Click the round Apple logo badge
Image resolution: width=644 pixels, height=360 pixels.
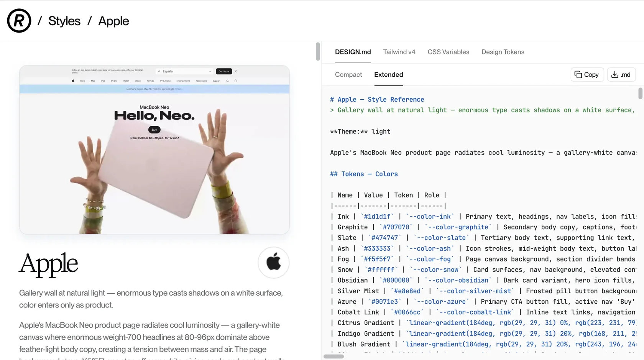click(x=274, y=263)
